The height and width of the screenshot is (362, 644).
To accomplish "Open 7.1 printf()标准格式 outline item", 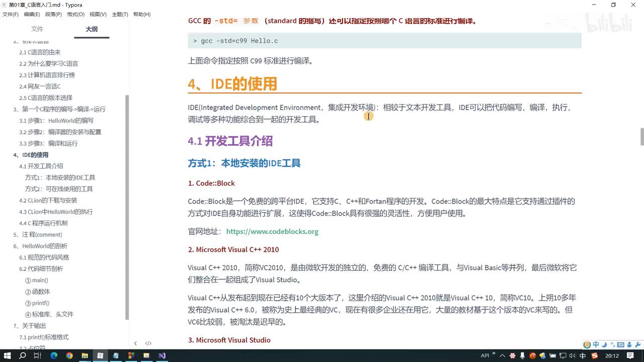I will point(44,337).
